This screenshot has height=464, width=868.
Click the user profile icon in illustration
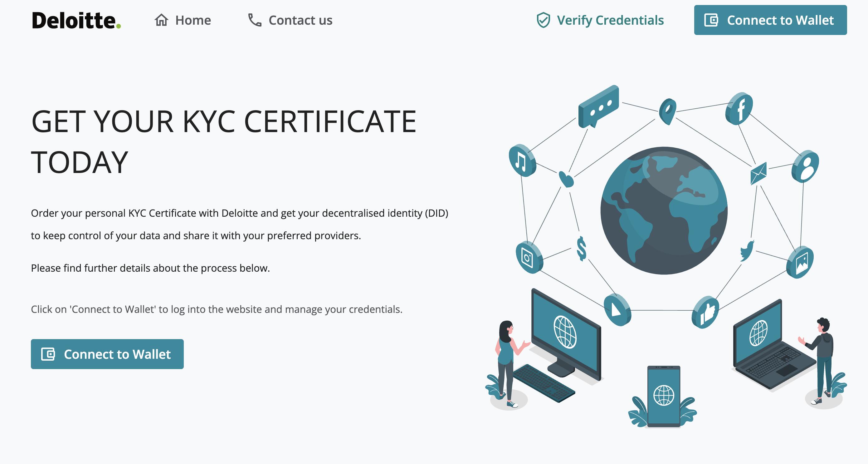[x=805, y=166]
